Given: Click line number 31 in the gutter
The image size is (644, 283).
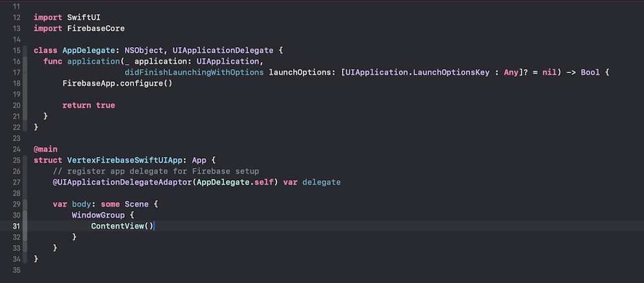Looking at the screenshot, I should [x=17, y=226].
